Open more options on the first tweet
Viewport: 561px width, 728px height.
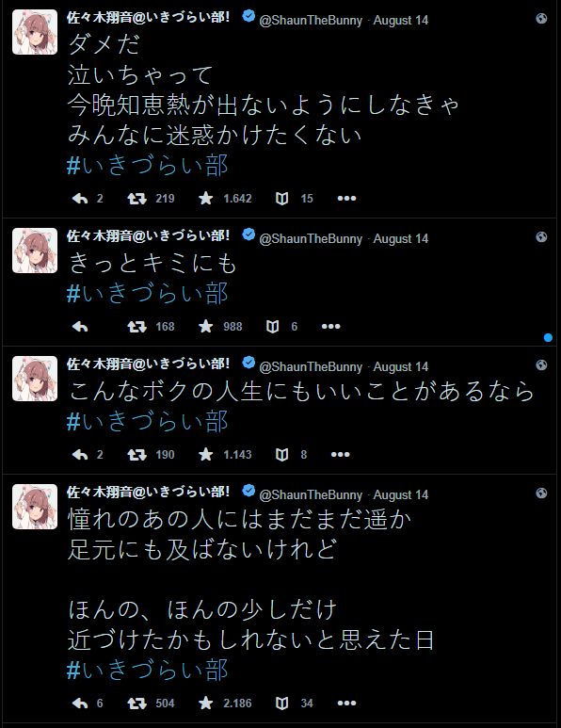346,199
